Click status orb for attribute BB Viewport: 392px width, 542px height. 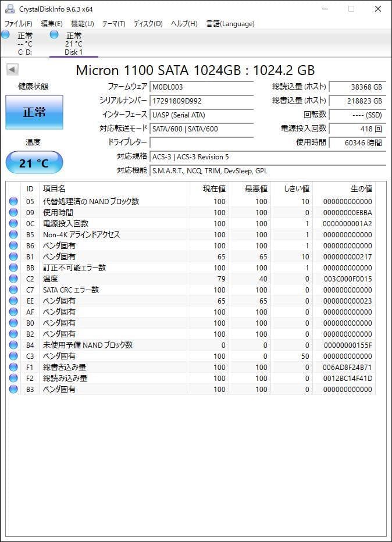click(13, 268)
